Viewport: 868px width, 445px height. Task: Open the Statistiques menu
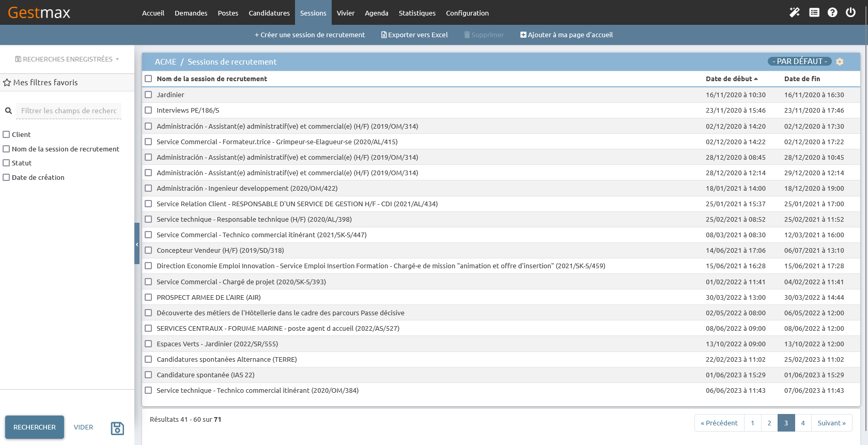coord(417,13)
